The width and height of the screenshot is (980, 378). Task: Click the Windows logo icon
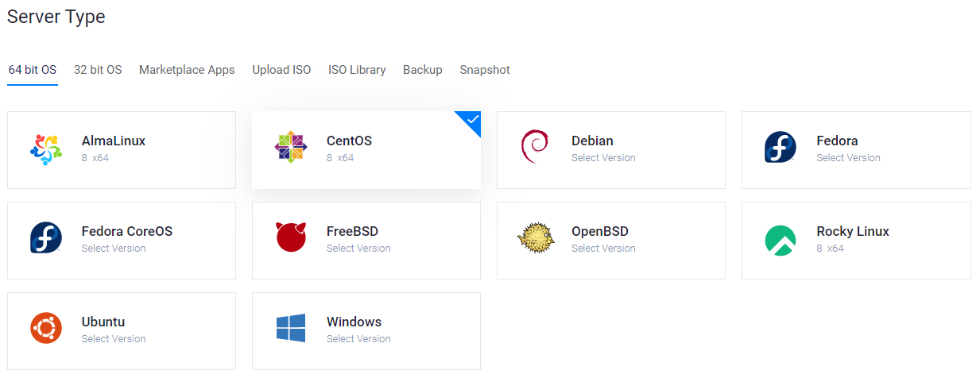(291, 328)
